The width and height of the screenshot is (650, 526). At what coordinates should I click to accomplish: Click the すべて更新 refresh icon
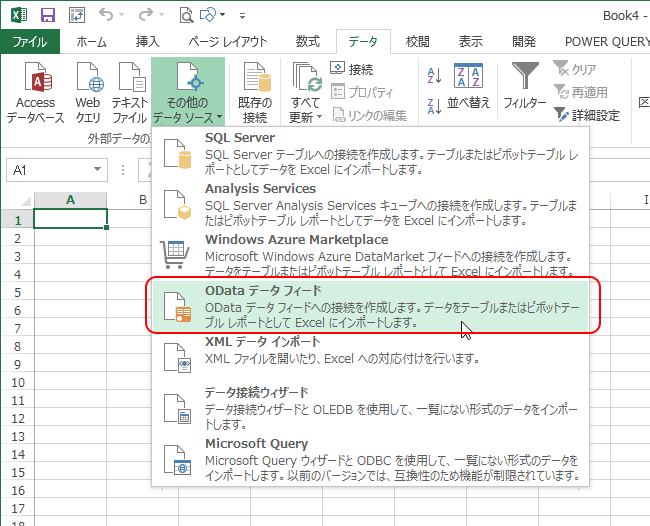[x=306, y=77]
